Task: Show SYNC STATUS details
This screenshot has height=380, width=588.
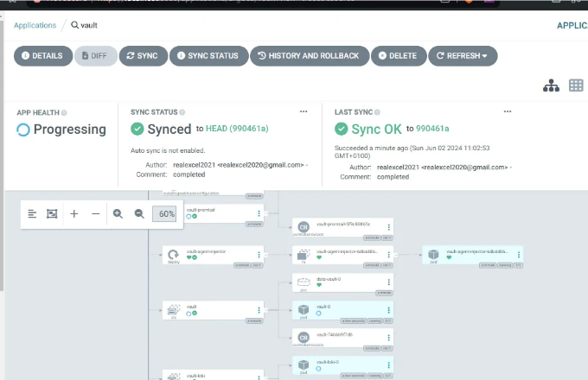Action: tap(209, 56)
